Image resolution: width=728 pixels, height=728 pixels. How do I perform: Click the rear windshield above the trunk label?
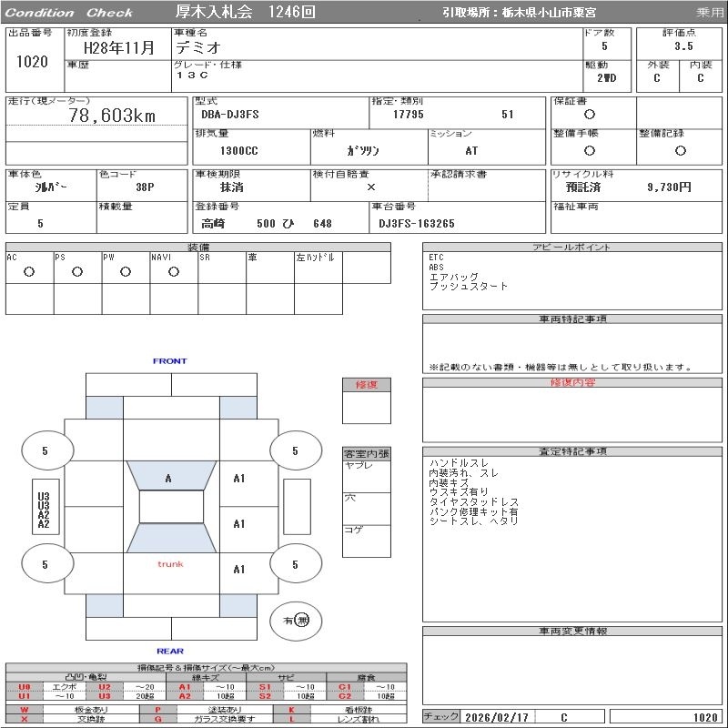[x=170, y=538]
